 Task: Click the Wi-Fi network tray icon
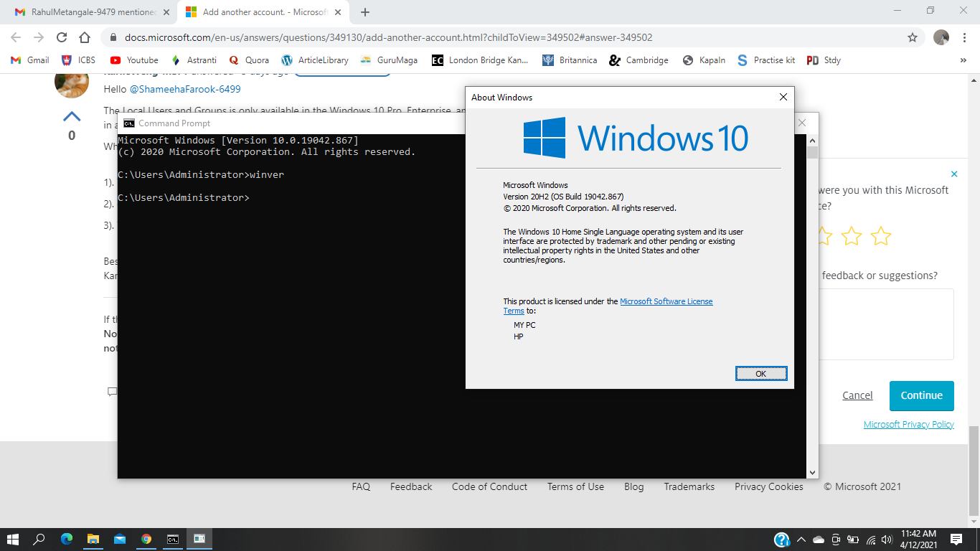tap(871, 540)
